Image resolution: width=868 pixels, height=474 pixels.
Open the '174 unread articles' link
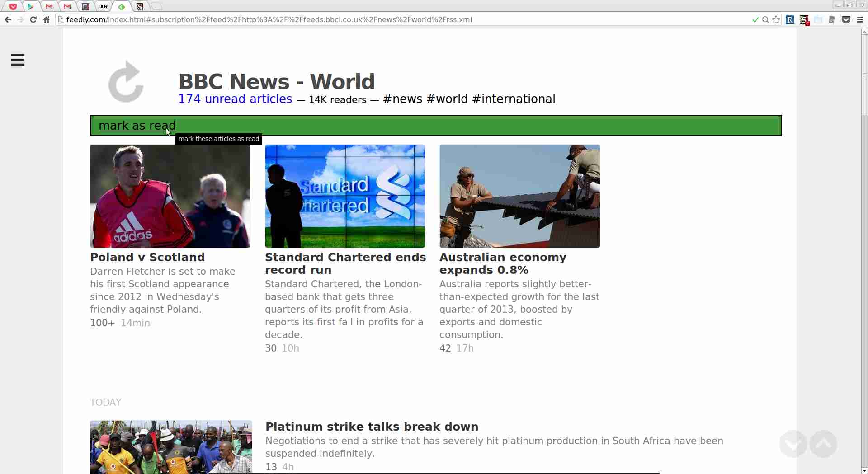(x=235, y=99)
